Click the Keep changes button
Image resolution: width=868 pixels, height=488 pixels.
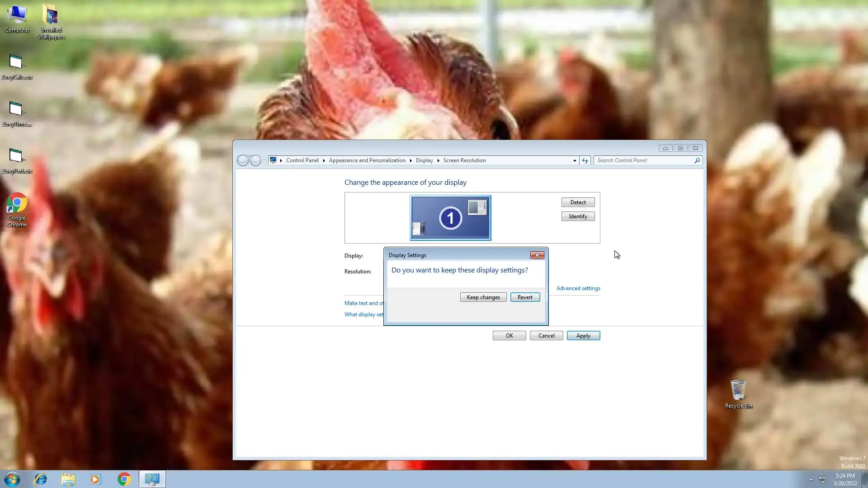(483, 297)
